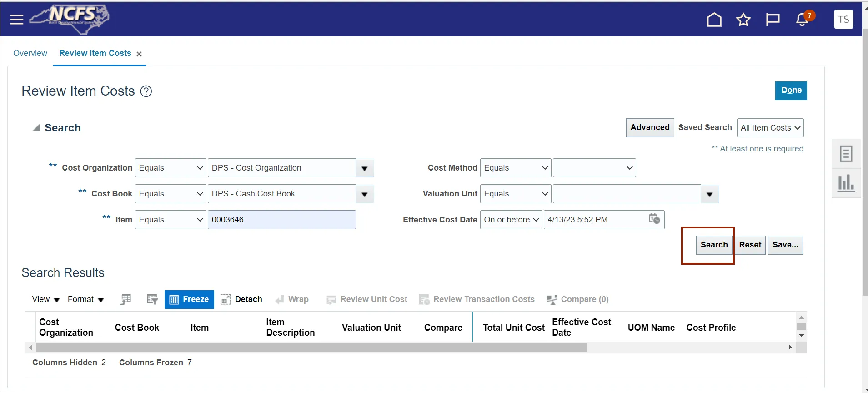Open the View menu
The image size is (868, 393).
click(x=45, y=299)
